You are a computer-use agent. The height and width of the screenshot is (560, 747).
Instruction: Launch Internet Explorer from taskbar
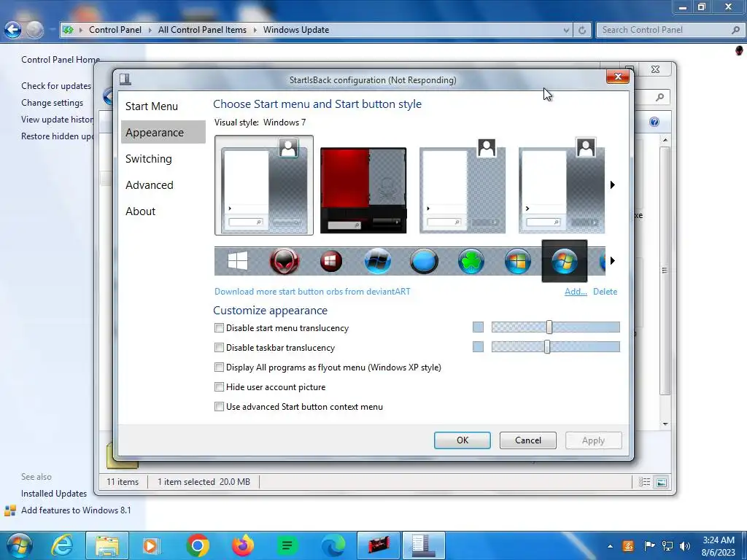coord(63,545)
